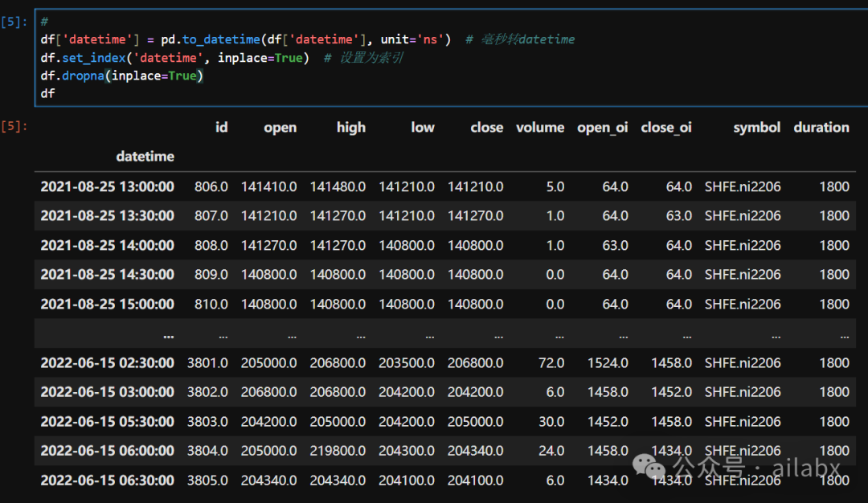Click the close value 204340.0 in 06:00:00 row
This screenshot has width=868, height=503.
[x=476, y=451]
